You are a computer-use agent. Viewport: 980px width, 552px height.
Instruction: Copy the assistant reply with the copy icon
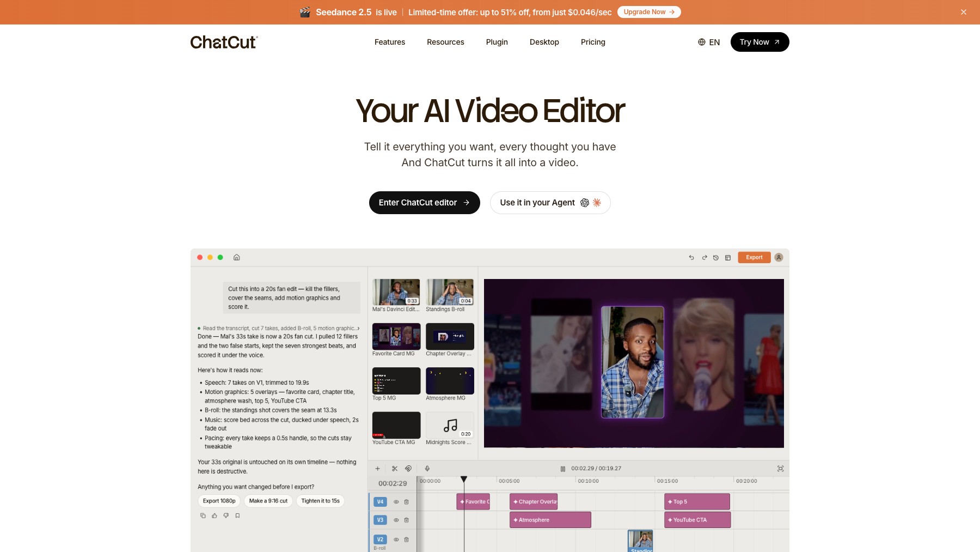point(203,515)
